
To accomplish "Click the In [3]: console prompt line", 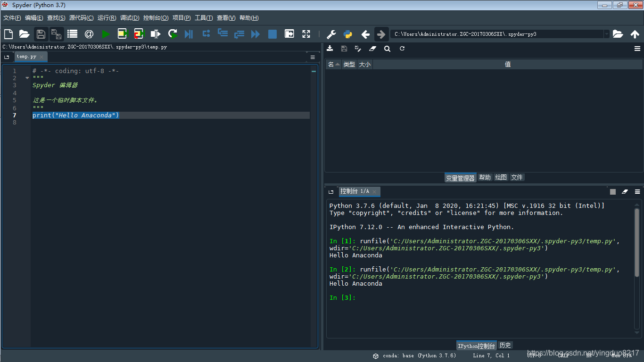I will [x=343, y=298].
